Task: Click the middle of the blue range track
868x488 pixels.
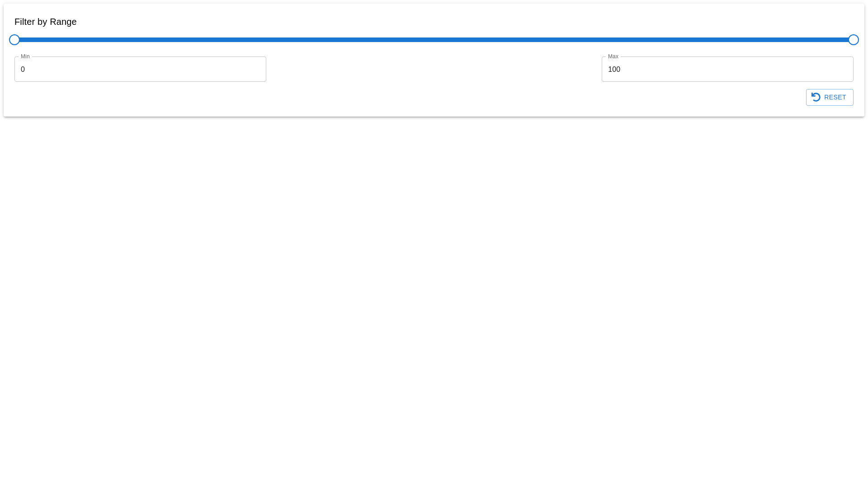Action: coord(434,40)
